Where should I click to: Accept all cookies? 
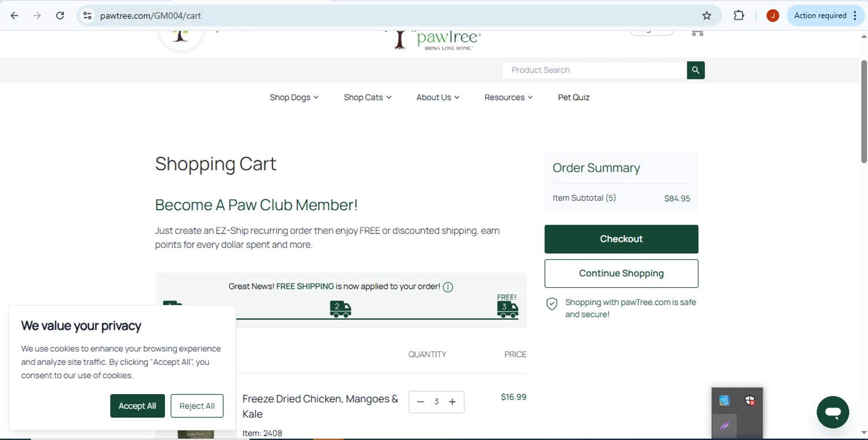[x=138, y=406]
